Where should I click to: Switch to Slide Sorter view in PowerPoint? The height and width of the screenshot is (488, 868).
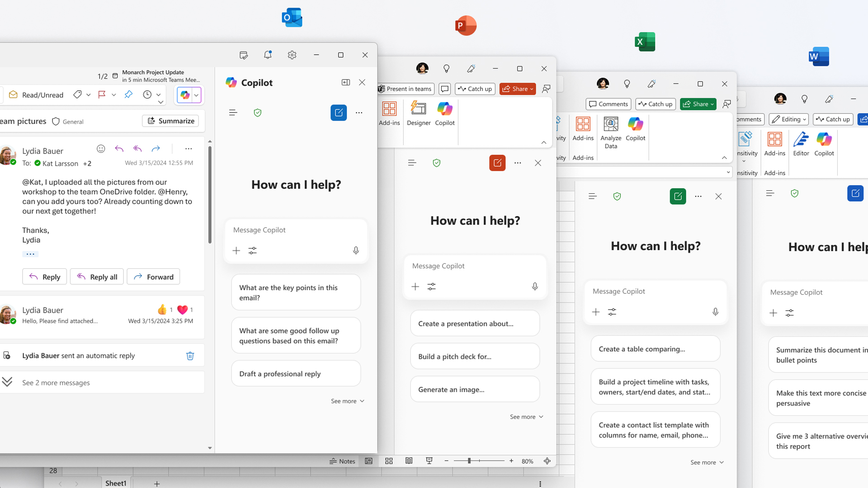[x=389, y=461]
